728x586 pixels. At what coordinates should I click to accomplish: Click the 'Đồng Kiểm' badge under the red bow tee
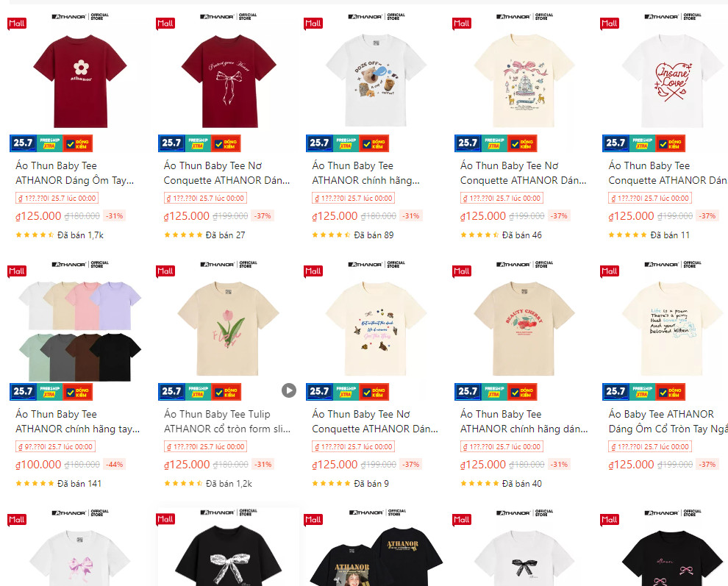(x=226, y=143)
